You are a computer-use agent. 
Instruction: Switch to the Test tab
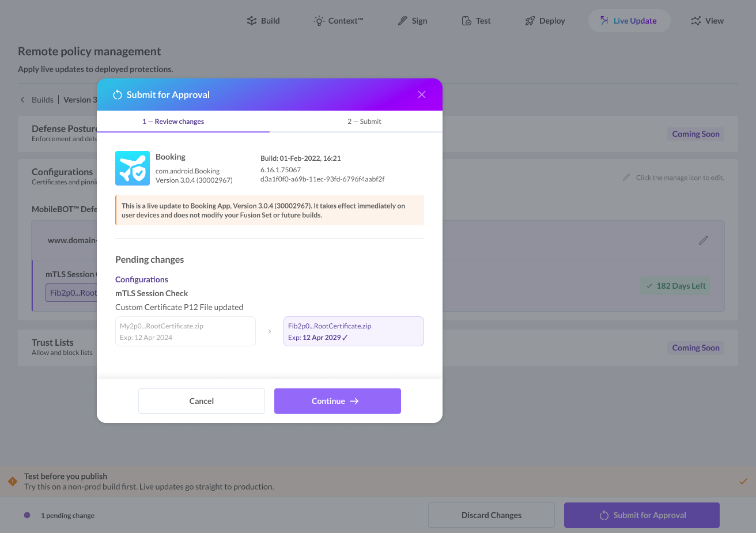pos(476,21)
